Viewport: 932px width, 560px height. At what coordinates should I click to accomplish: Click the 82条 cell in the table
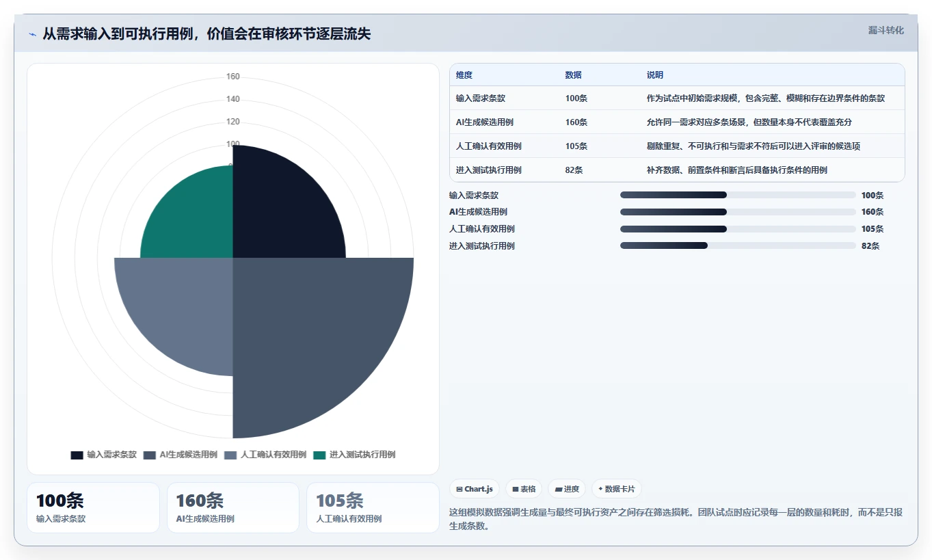574,170
